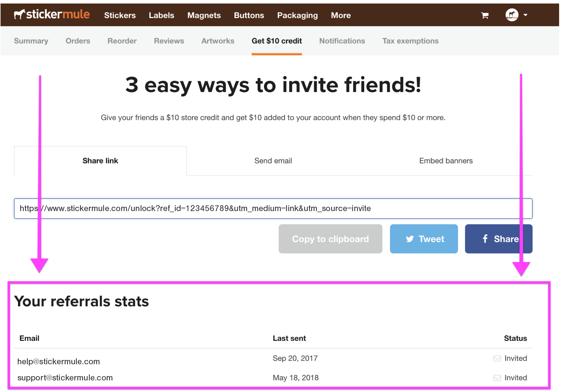This screenshot has height=392, width=561.
Task: Expand the account dropdown arrow
Action: pos(525,15)
